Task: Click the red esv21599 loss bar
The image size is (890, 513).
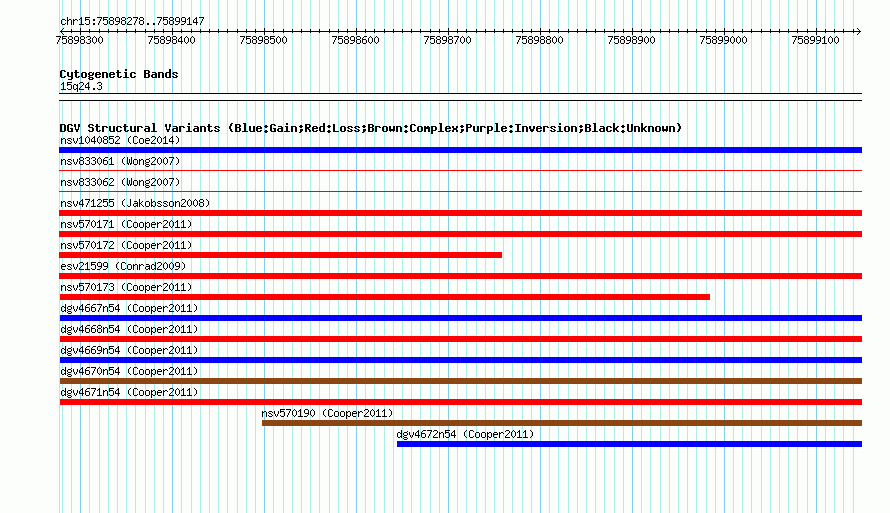Action: 460,276
